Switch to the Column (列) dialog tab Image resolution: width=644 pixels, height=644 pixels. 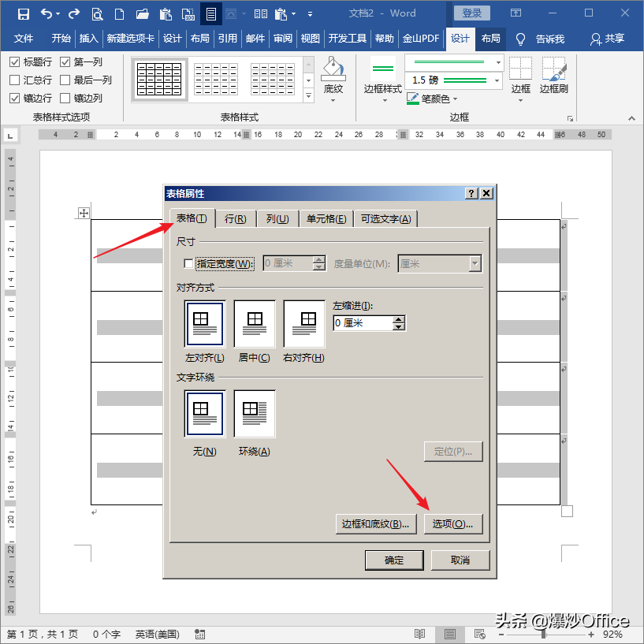coord(277,219)
